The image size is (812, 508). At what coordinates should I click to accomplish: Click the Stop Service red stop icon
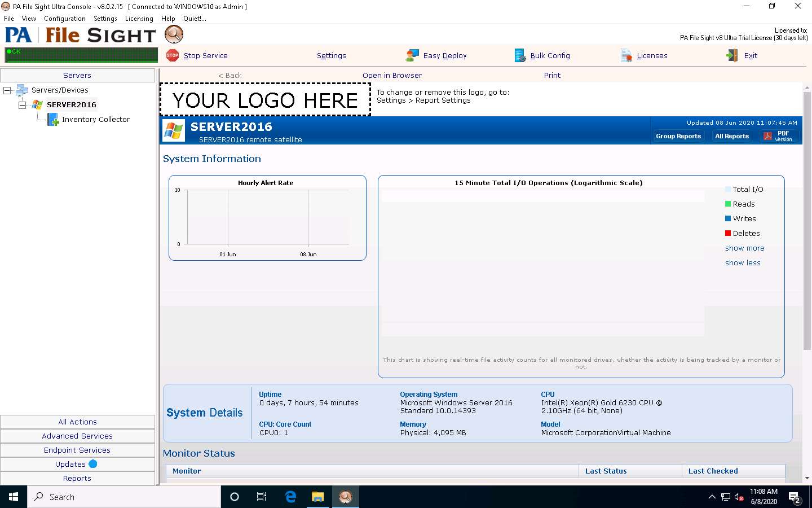pos(173,55)
